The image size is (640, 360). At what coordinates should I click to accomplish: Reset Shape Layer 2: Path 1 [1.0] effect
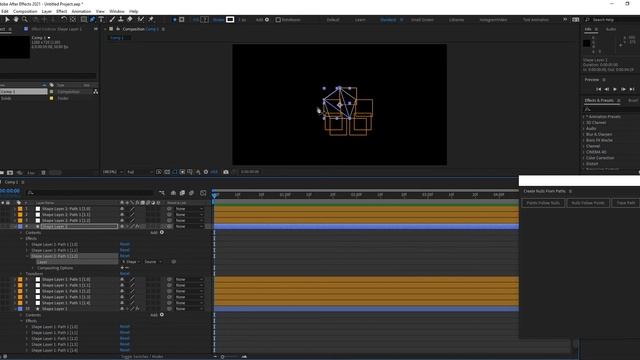coord(124,244)
